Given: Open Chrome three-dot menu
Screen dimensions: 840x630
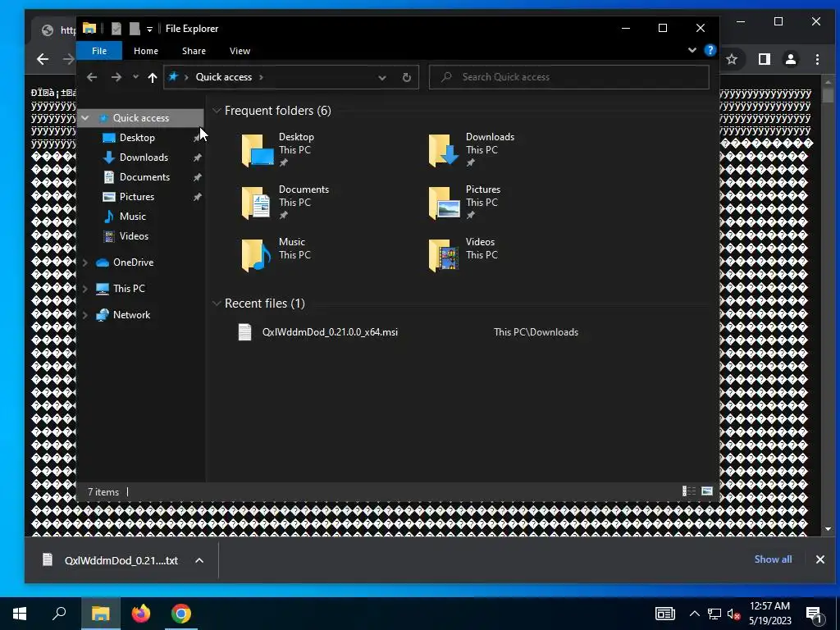Looking at the screenshot, I should [818, 59].
